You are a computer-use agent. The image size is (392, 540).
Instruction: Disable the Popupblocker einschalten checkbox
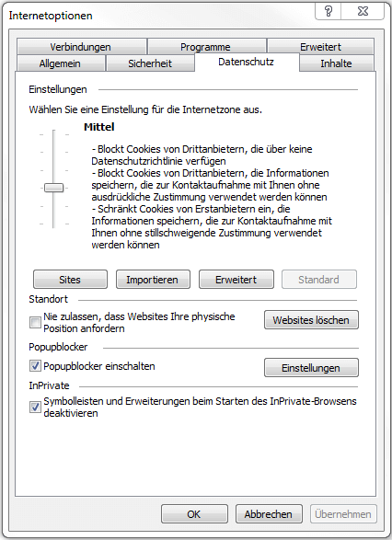coord(35,366)
